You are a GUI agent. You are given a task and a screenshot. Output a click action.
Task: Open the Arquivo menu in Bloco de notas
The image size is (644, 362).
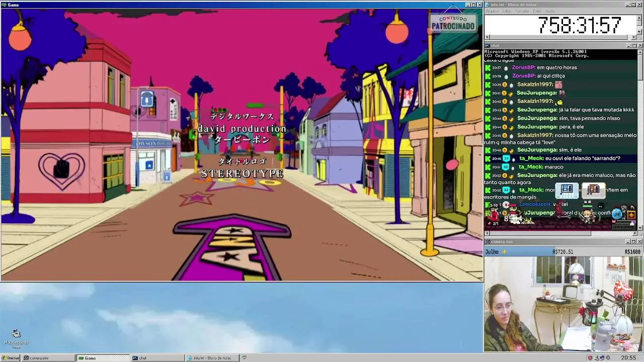click(x=492, y=11)
